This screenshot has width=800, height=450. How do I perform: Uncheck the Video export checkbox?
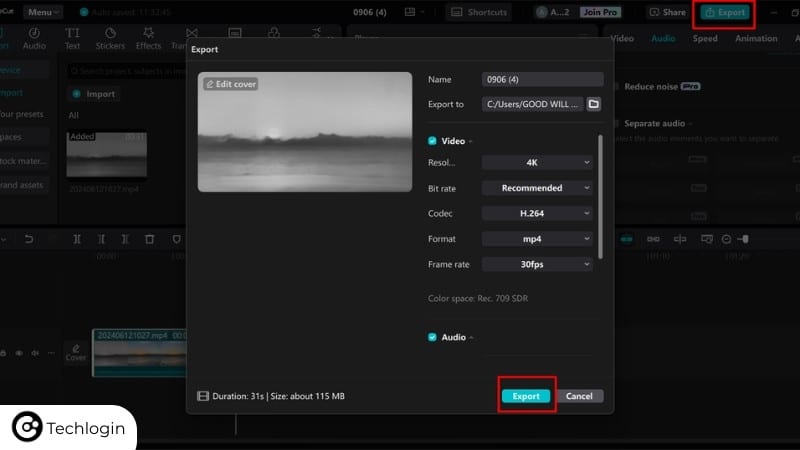(x=433, y=141)
